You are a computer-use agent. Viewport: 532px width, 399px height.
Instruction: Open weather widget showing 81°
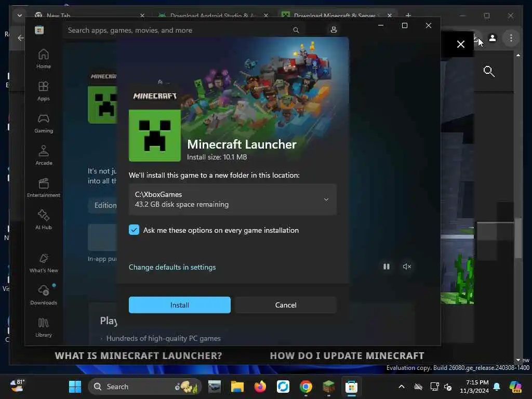(x=17, y=386)
